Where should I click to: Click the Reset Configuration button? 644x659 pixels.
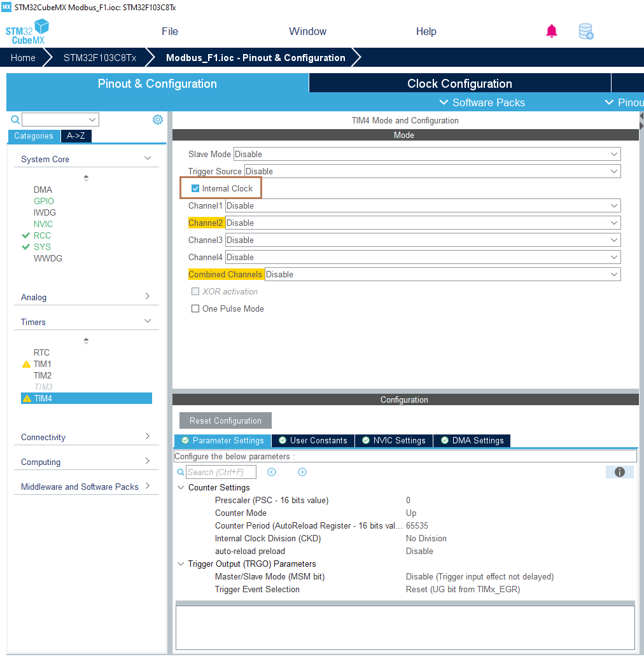point(225,420)
